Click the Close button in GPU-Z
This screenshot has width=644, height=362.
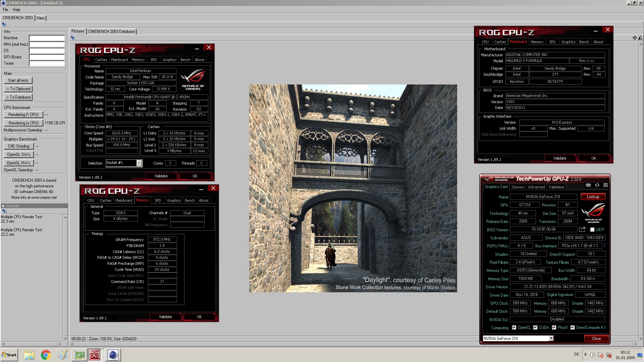click(596, 339)
